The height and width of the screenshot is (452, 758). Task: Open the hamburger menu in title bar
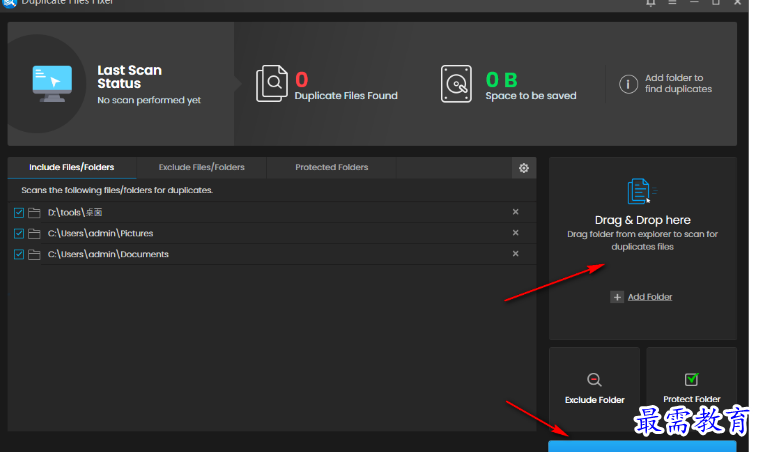(x=672, y=2)
